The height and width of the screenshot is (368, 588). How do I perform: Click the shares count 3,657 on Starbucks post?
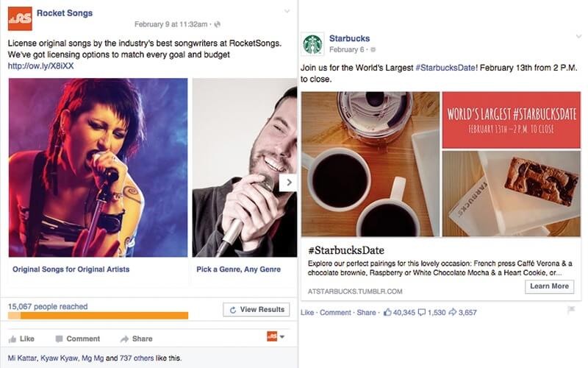pos(462,313)
